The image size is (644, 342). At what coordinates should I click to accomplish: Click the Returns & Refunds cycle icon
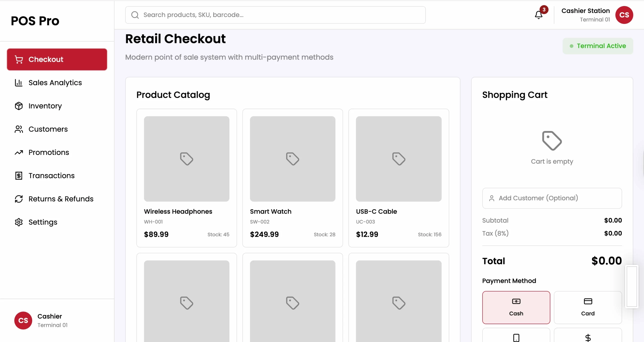click(x=19, y=199)
